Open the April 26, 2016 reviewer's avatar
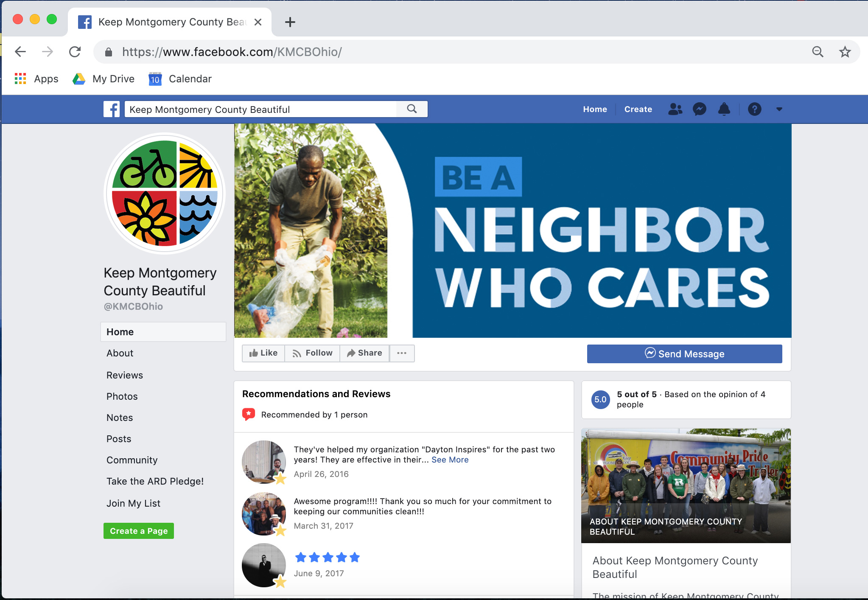Screen dimensions: 868x600 click(264, 462)
